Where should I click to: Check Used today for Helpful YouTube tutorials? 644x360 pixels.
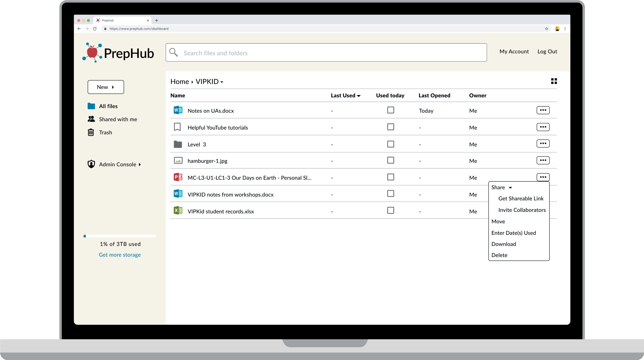click(x=391, y=127)
